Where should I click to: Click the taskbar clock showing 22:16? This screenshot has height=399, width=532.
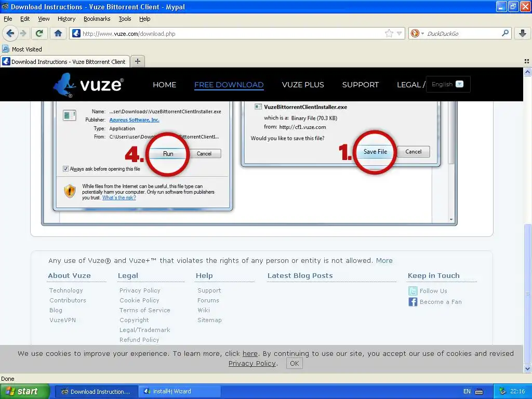[x=517, y=391]
